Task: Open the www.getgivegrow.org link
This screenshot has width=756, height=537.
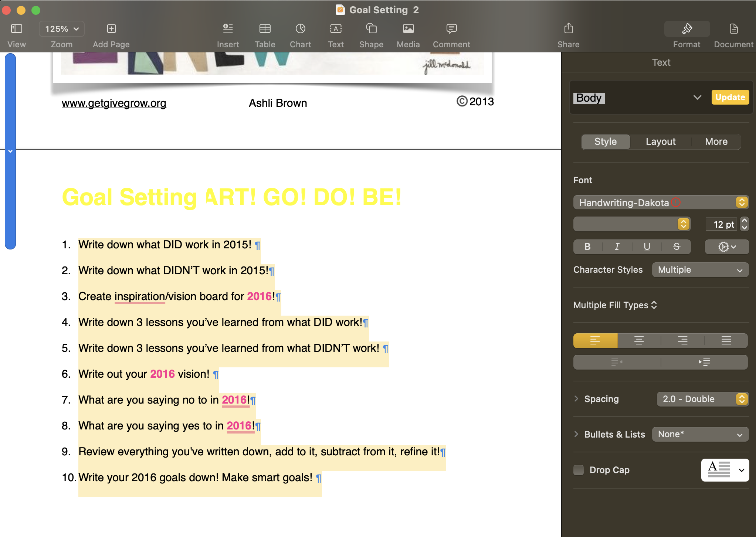Action: [114, 103]
